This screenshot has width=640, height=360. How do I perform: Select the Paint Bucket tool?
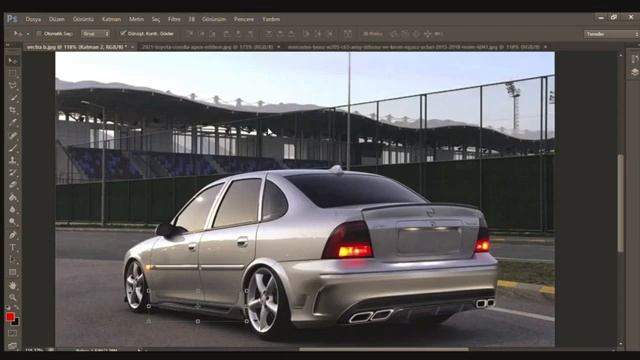click(x=13, y=198)
